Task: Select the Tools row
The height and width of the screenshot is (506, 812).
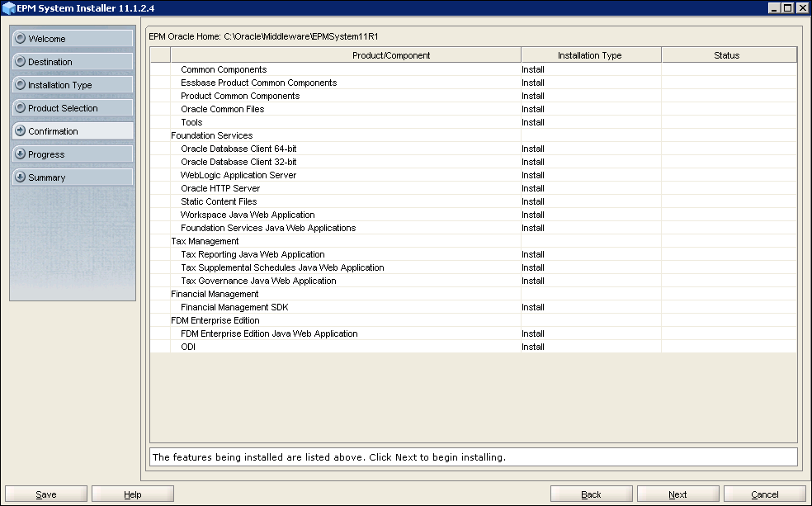Action: click(474, 122)
